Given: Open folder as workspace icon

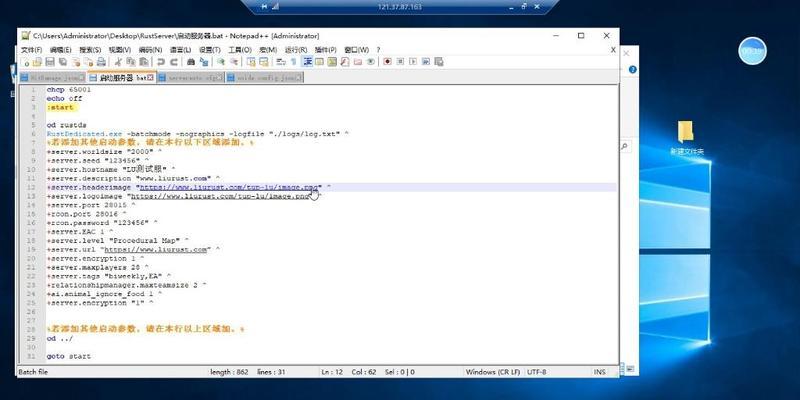Looking at the screenshot, I should [x=358, y=62].
